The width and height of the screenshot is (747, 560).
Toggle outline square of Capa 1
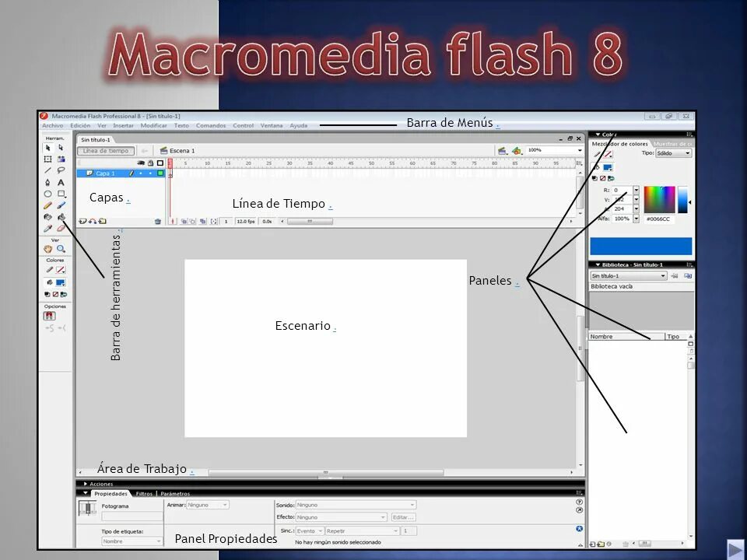pos(160,173)
